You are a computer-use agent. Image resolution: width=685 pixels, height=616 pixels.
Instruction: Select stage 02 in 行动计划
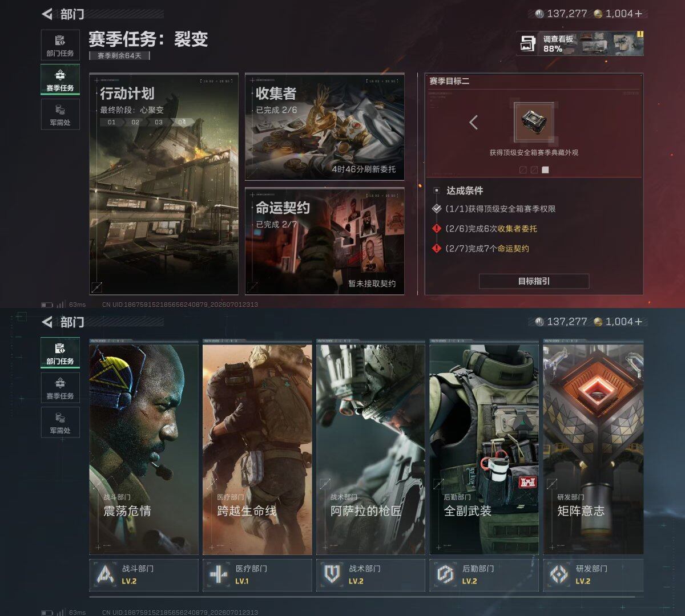[x=135, y=122]
